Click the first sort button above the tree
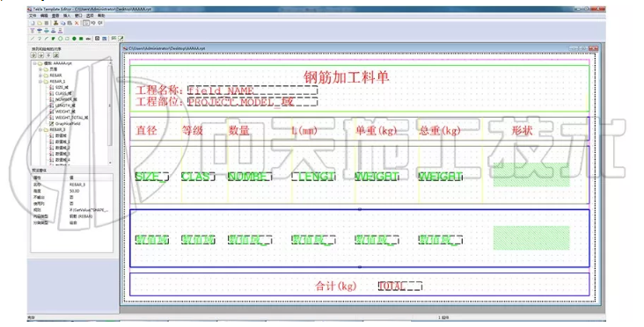The height and width of the screenshot is (327, 644). tap(33, 55)
